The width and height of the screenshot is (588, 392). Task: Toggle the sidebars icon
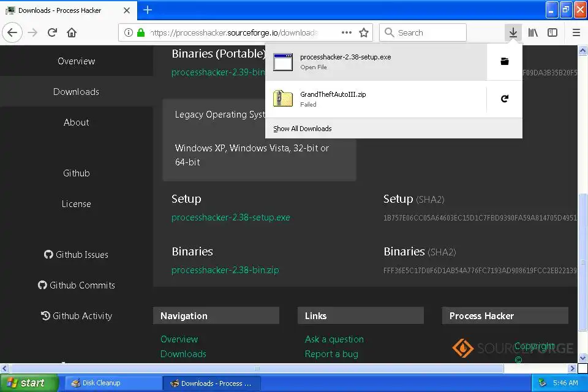552,32
